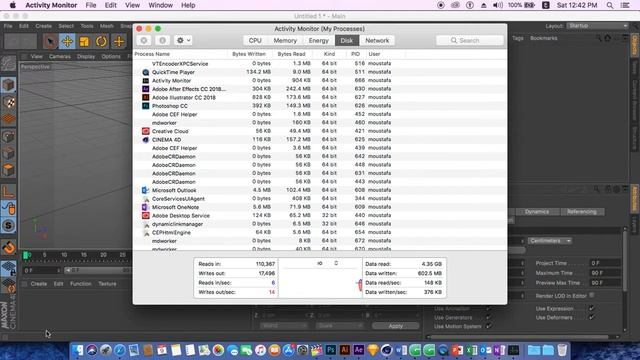Click the Tweak mode mouse icon
This screenshot has height=360, width=640.
[x=8, y=209]
